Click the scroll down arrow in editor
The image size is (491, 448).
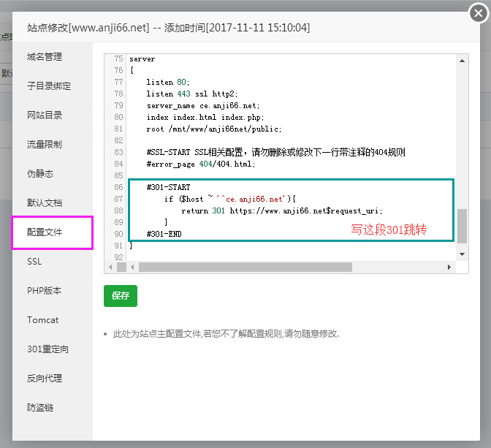pyautogui.click(x=462, y=254)
